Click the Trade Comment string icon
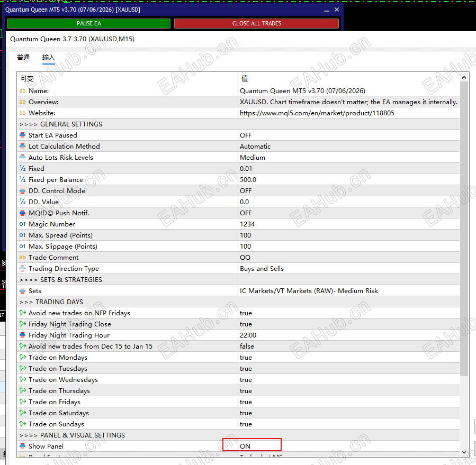The image size is (476, 465). [22, 257]
